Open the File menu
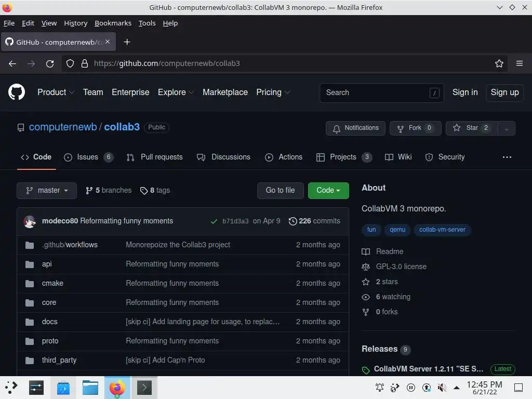 9,23
